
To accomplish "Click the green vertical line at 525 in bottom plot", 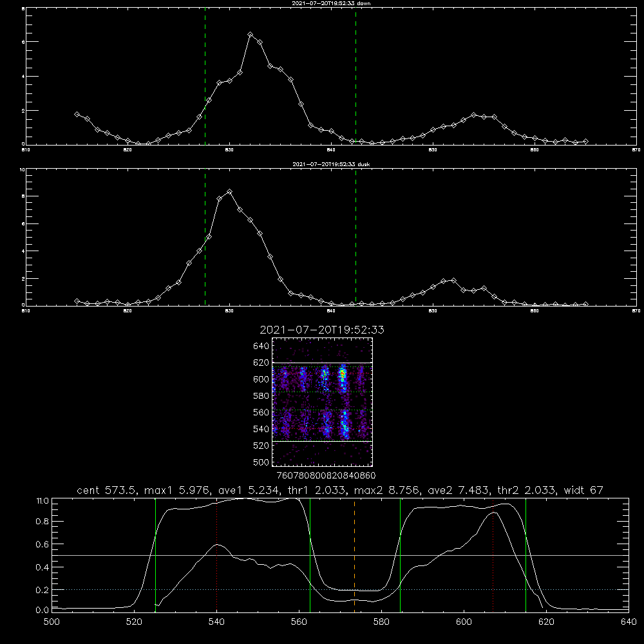I will (155, 555).
